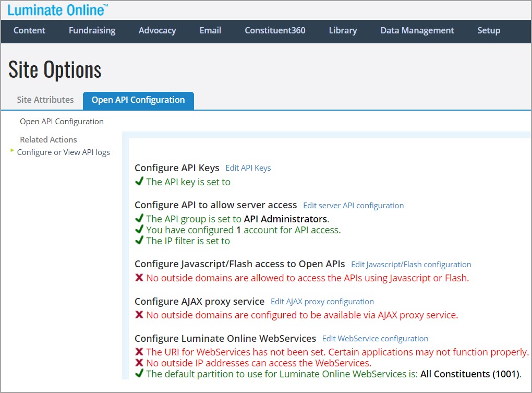Viewport: 532px width, 393px height.
Task: Click 'Configure API to allow server access' heading
Action: 216,205
